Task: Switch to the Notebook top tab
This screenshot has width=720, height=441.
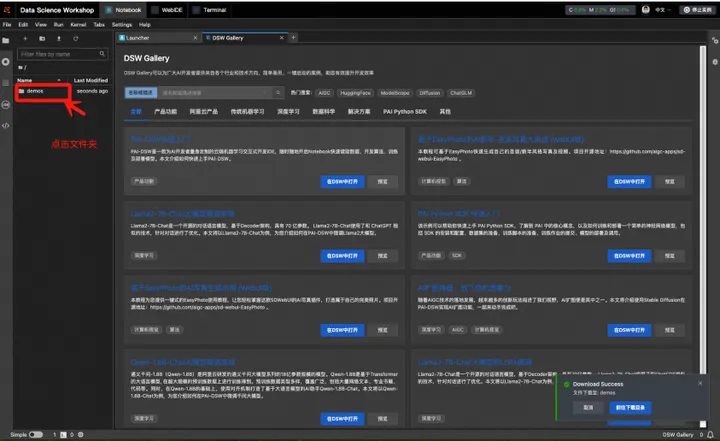Action: tap(124, 10)
